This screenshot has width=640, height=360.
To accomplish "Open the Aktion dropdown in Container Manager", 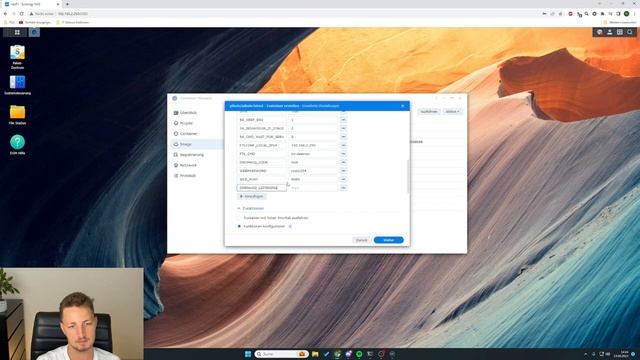I will (x=453, y=111).
